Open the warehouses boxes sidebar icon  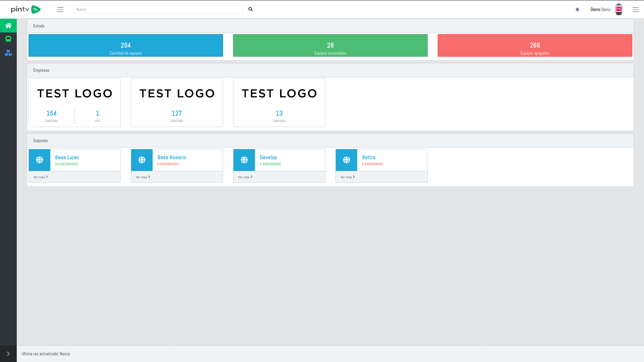(x=8, y=53)
